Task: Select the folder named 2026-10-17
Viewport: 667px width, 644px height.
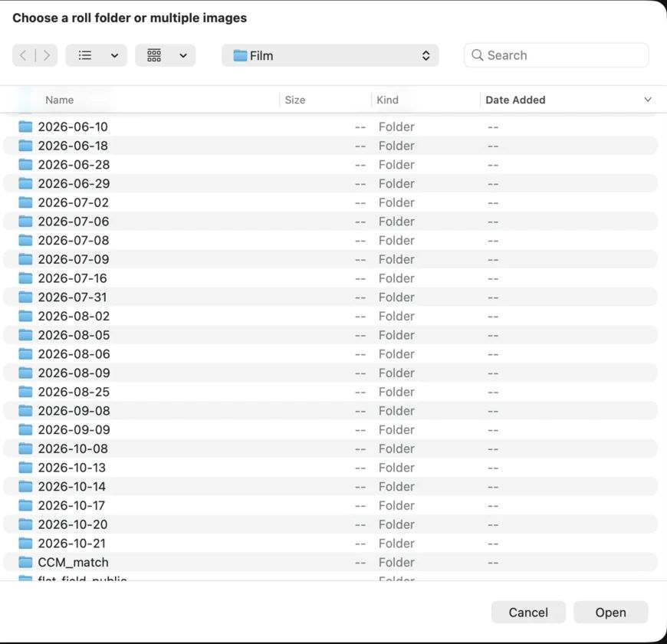Action: [x=71, y=505]
